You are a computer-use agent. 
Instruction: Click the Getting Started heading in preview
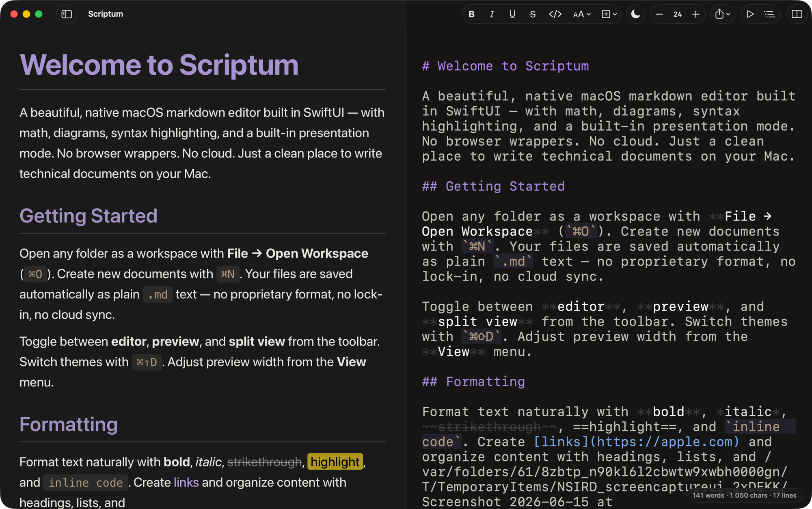89,216
